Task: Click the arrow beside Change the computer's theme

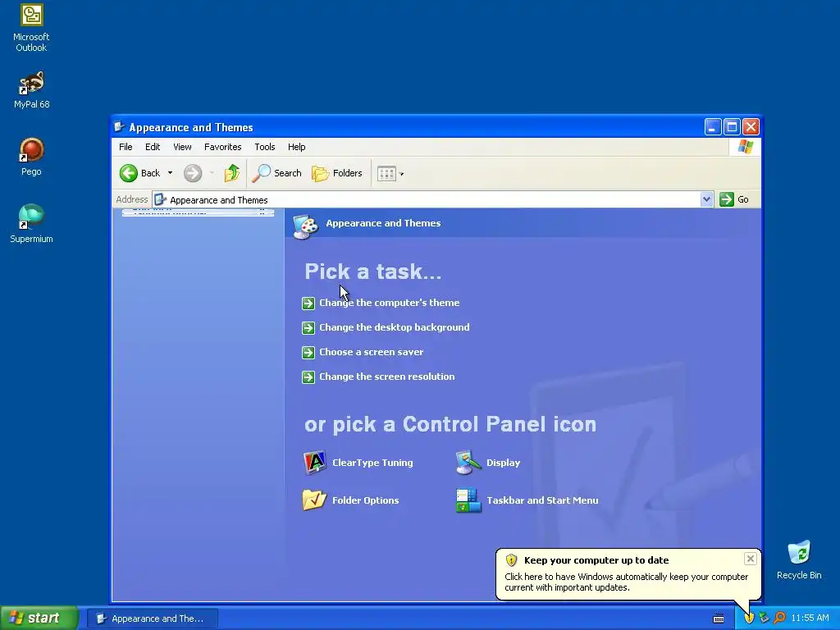Action: (x=308, y=304)
